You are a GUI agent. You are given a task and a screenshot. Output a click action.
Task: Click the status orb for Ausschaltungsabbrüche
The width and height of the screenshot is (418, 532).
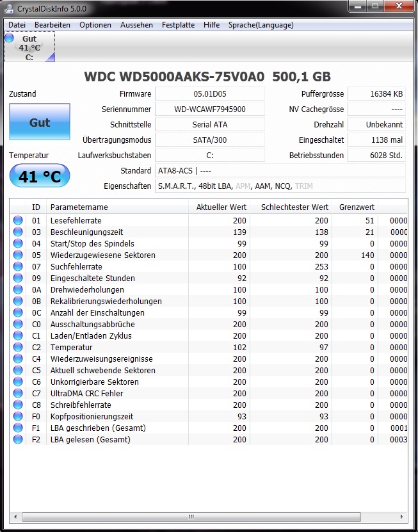18,325
